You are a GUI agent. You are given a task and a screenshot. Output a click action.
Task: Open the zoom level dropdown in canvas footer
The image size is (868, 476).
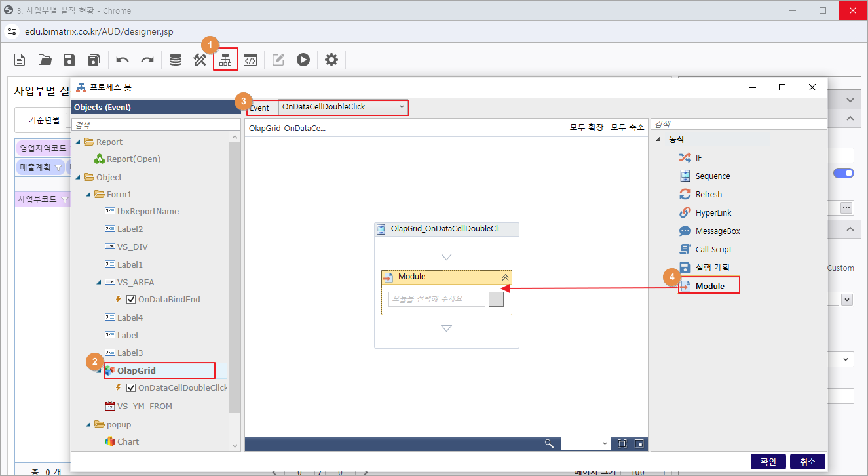click(x=586, y=444)
